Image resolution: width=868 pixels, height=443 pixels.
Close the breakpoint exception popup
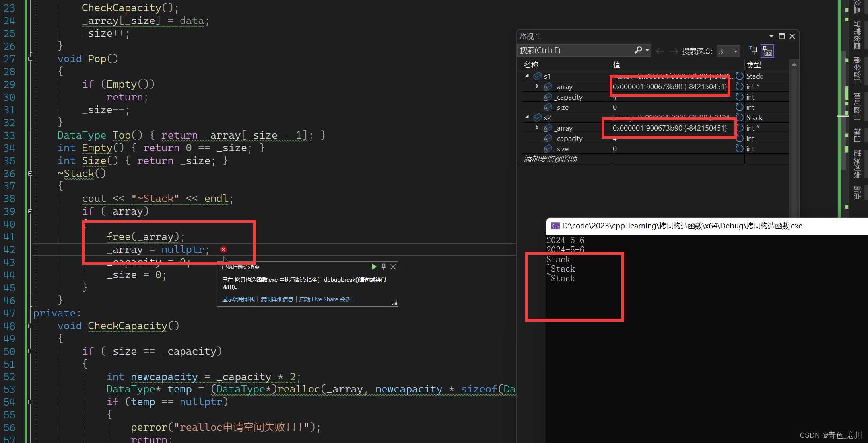tap(393, 267)
